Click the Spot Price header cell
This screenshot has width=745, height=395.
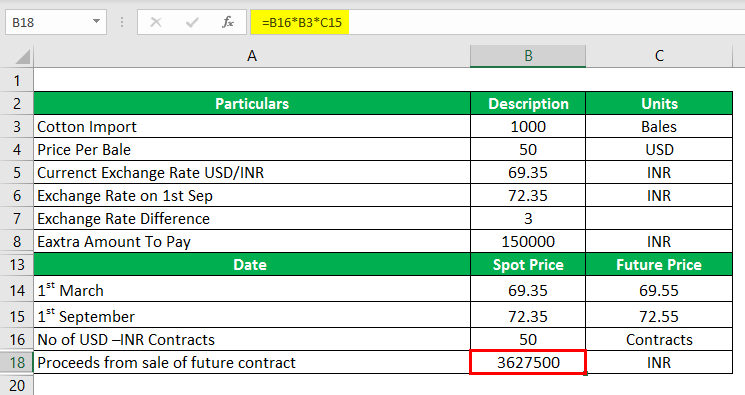[x=528, y=264]
